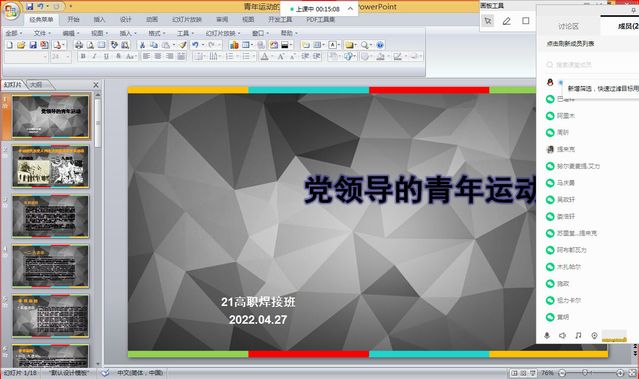Screen dimensions: 639x379
Task: Activate the pointer selection whiteboard tool
Action: tap(488, 21)
